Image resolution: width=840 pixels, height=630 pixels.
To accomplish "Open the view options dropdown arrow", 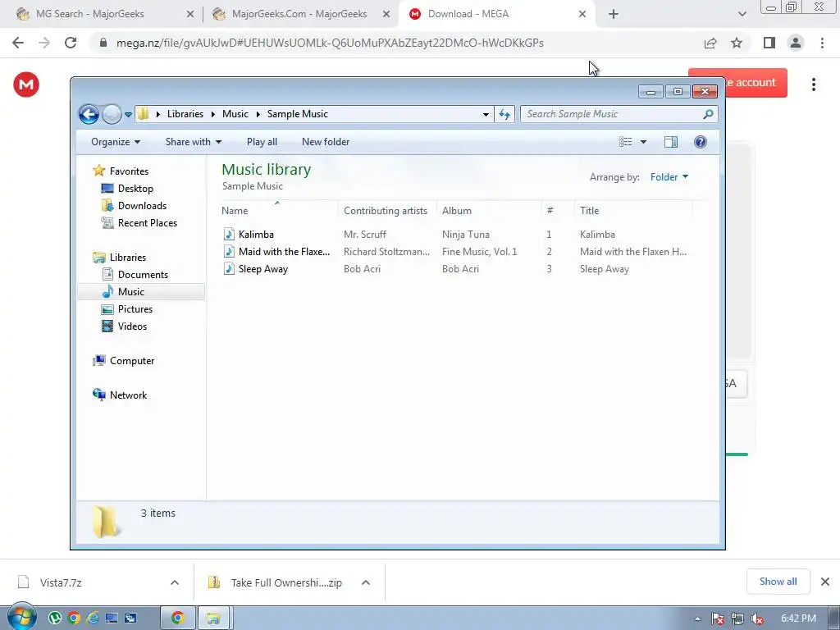I will [643, 142].
